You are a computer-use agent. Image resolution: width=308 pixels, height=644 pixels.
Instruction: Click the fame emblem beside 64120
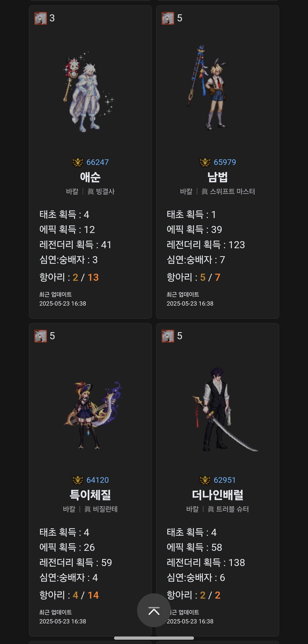[78, 480]
